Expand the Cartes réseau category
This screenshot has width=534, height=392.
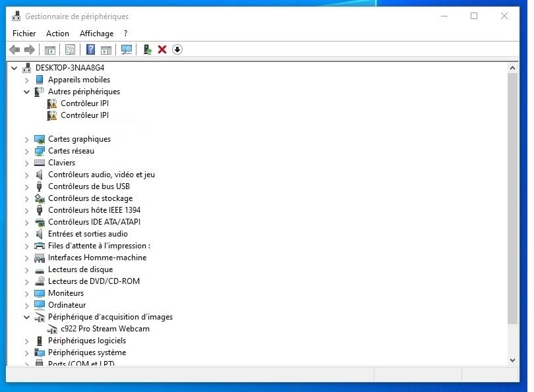(26, 151)
